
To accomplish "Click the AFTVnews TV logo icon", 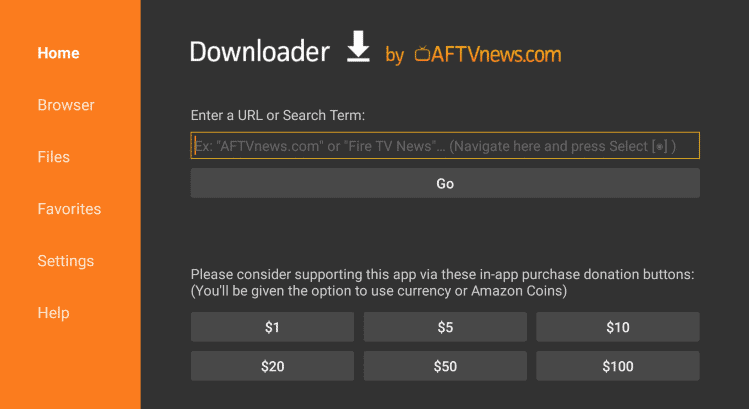I will (x=422, y=54).
